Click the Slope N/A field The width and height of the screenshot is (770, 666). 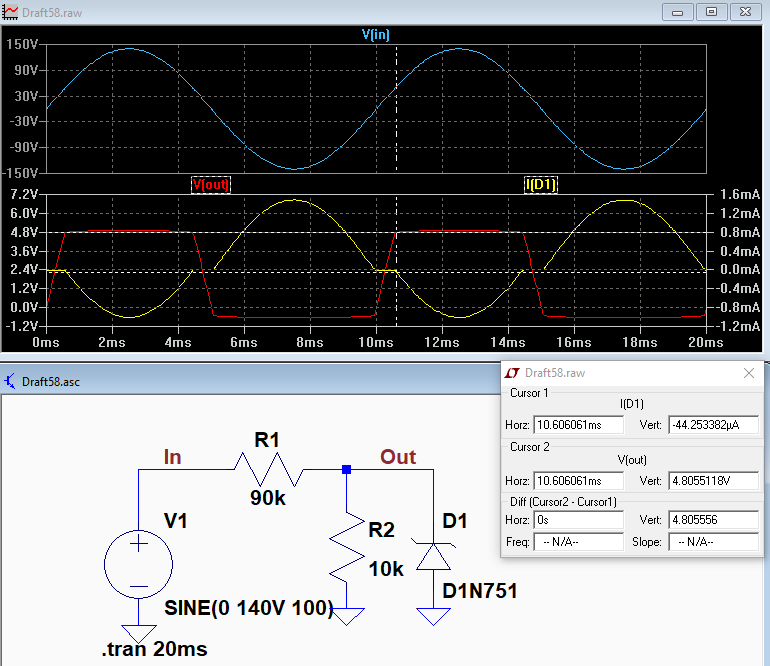713,542
